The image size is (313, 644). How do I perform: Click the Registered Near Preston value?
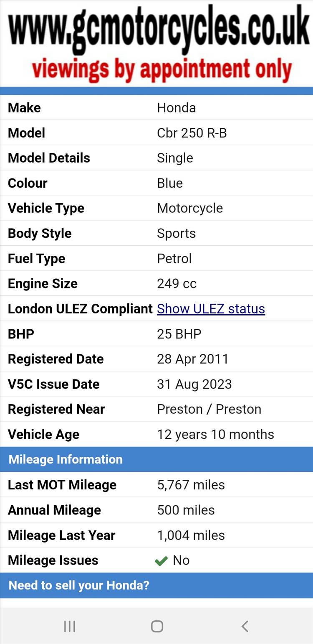click(209, 409)
